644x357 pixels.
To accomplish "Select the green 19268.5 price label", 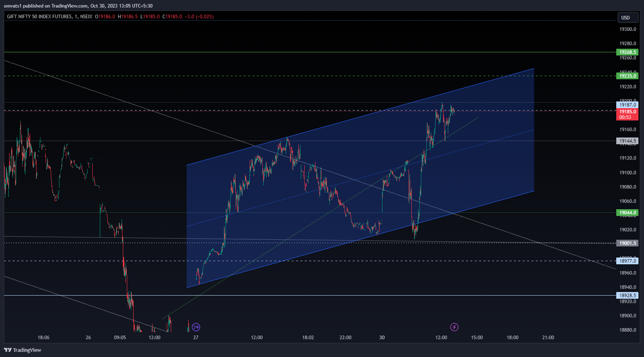I will click(627, 52).
